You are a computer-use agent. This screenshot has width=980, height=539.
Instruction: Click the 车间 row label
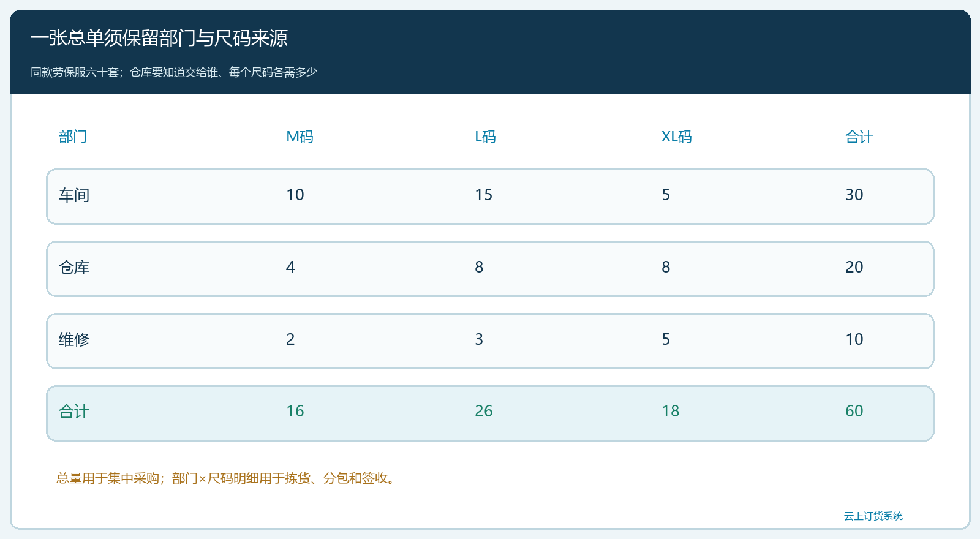(x=74, y=195)
